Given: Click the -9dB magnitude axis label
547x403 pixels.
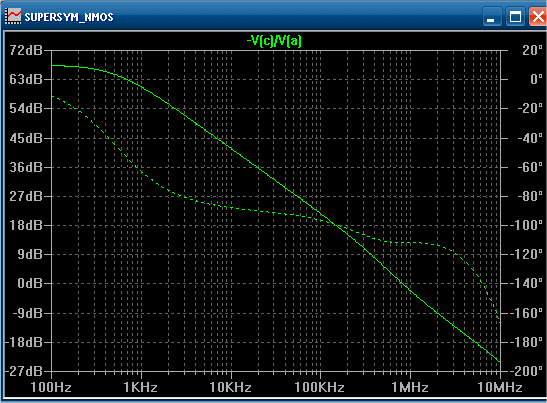Looking at the screenshot, I should [28, 313].
